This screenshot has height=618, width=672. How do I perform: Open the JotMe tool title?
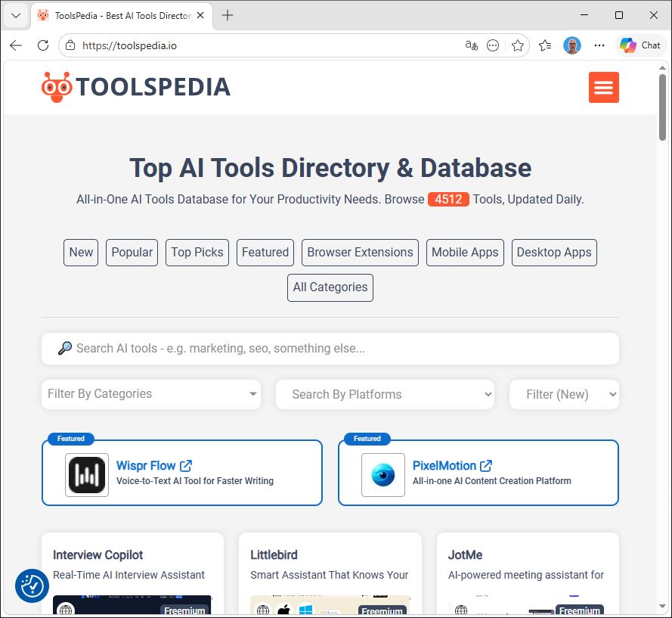point(465,555)
